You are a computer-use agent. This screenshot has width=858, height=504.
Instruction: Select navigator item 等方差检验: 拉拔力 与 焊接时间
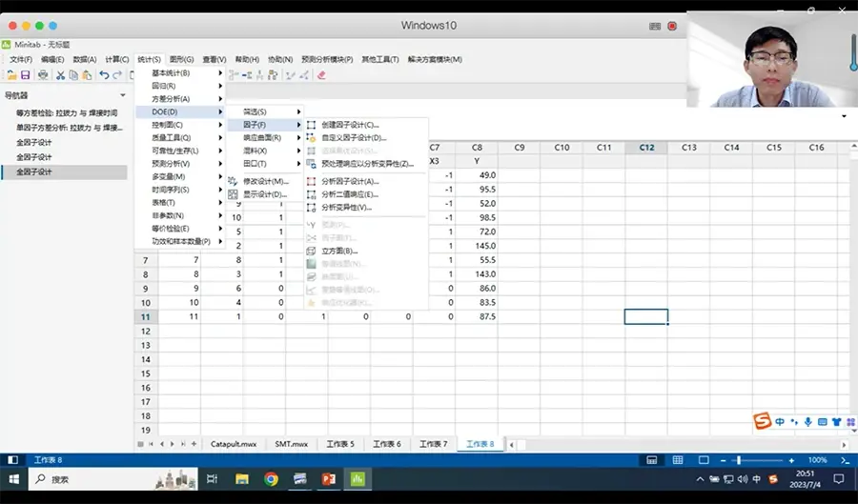point(67,113)
